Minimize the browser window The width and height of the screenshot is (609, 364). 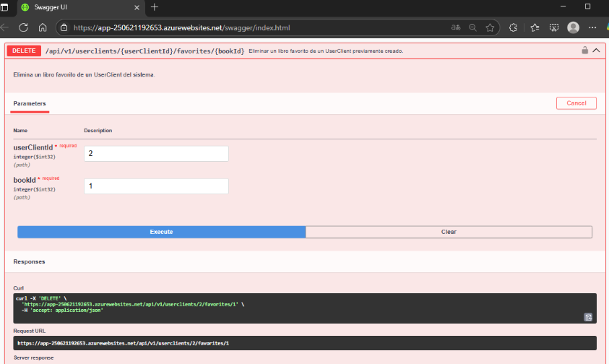click(x=563, y=6)
